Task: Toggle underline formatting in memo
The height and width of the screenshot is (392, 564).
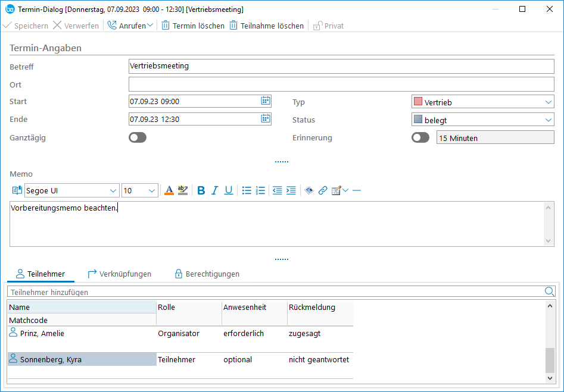Action: pyautogui.click(x=229, y=191)
